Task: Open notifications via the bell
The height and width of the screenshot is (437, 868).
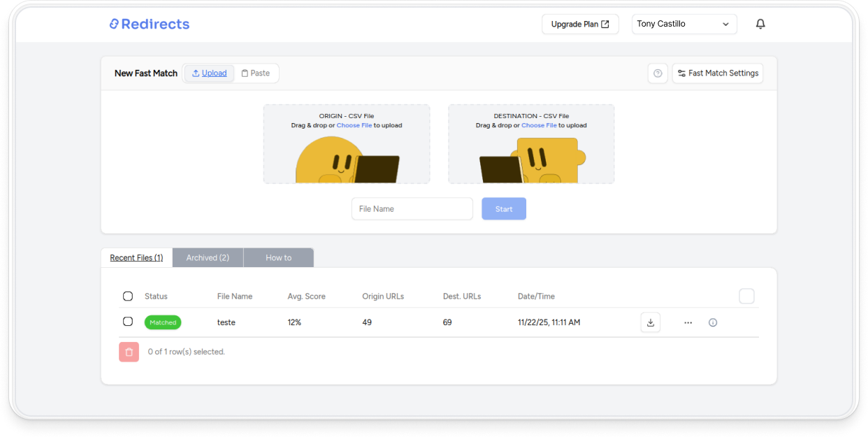Action: (x=760, y=23)
